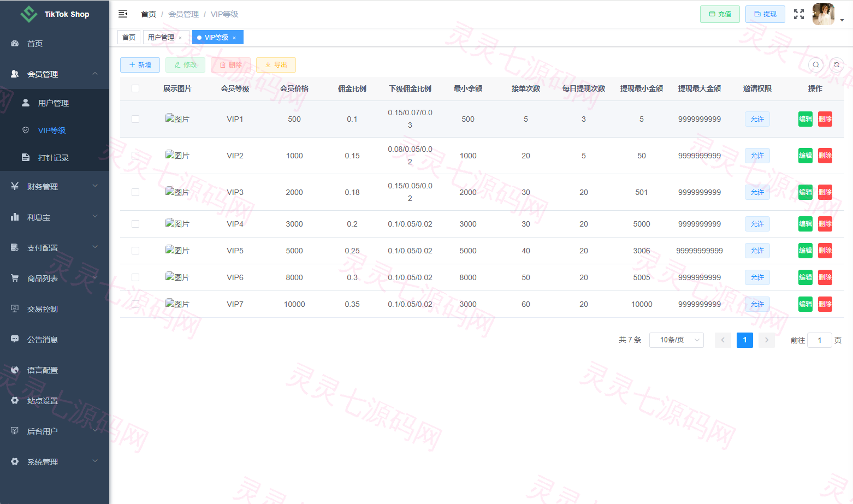Open VIP1 display image
The height and width of the screenshot is (504, 853).
click(177, 118)
